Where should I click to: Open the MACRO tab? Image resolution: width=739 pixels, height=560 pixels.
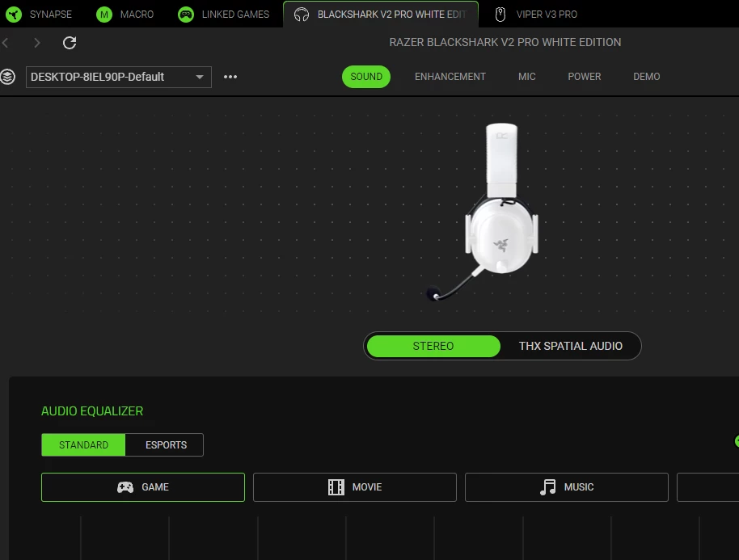click(x=125, y=14)
